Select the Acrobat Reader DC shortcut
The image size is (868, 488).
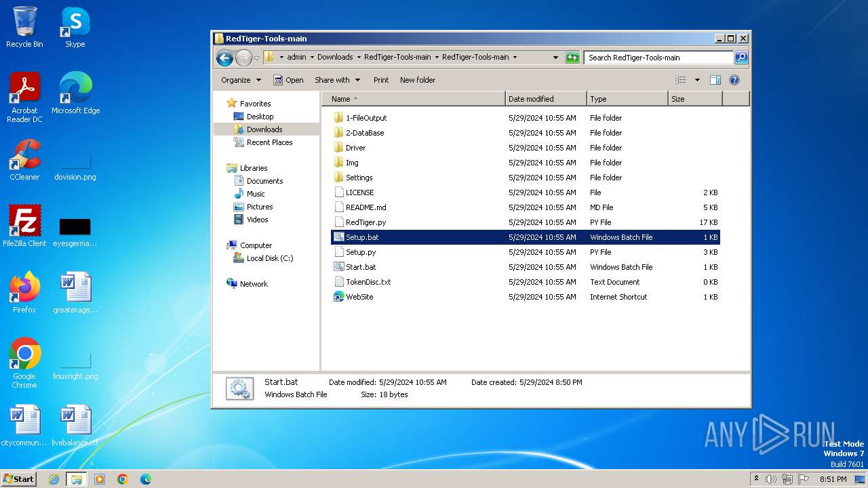[24, 98]
